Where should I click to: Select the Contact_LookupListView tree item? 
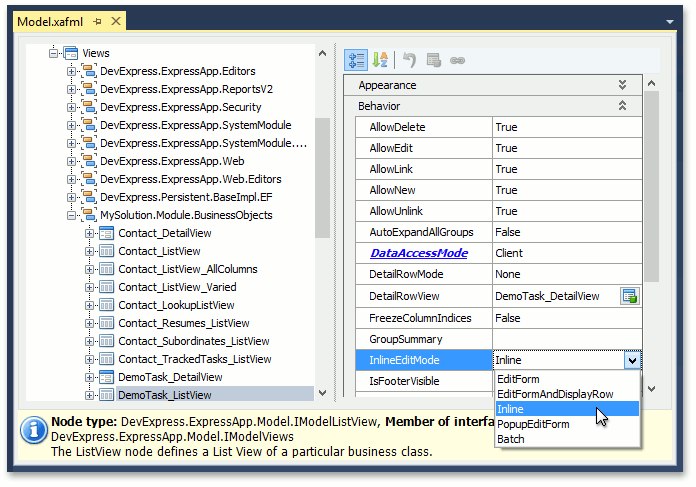[x=176, y=305]
